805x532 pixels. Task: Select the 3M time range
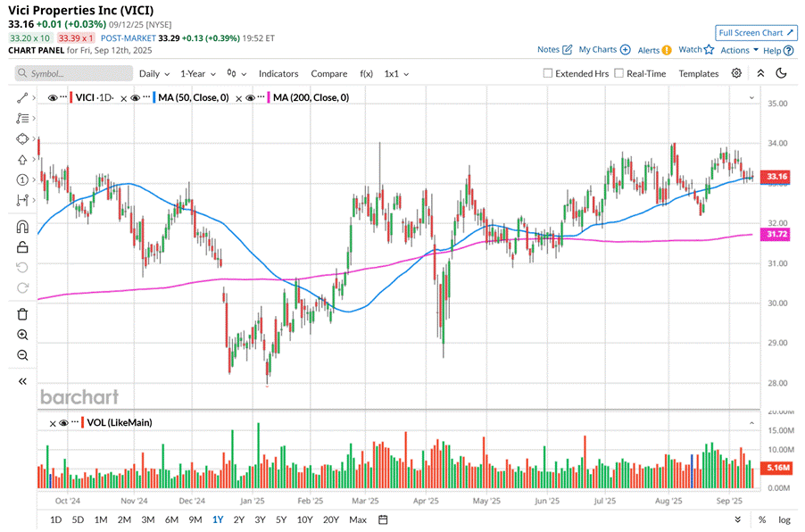148,520
